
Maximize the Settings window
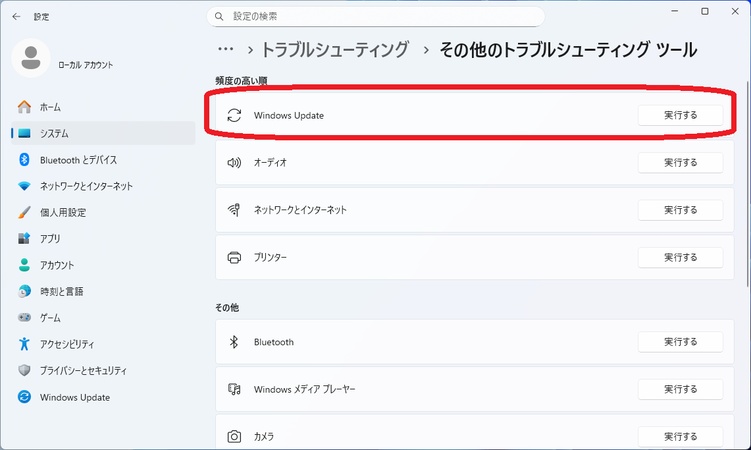[705, 11]
